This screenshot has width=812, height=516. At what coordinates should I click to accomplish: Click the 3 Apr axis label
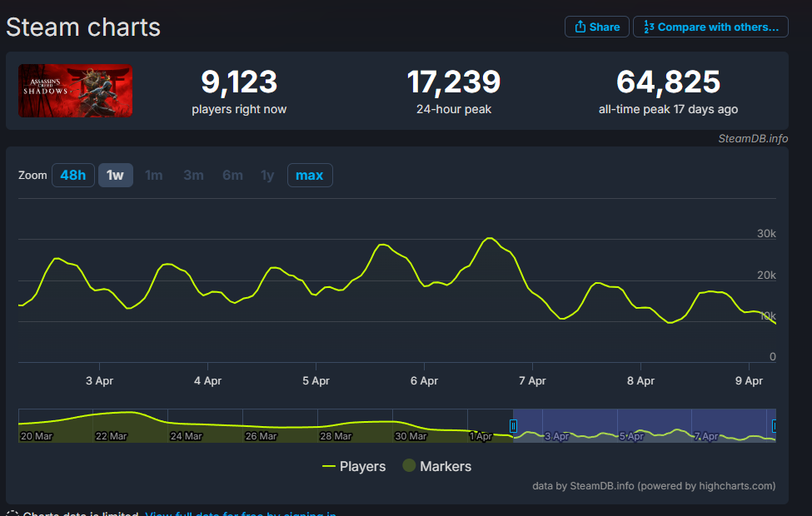[x=99, y=381]
